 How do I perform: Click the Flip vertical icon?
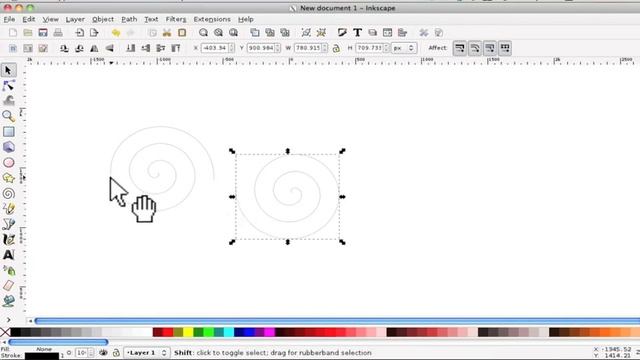click(x=109, y=48)
